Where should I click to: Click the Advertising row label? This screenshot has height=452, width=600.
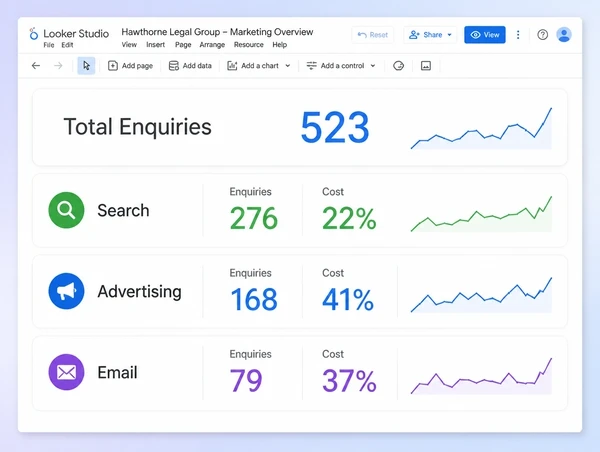(x=139, y=292)
